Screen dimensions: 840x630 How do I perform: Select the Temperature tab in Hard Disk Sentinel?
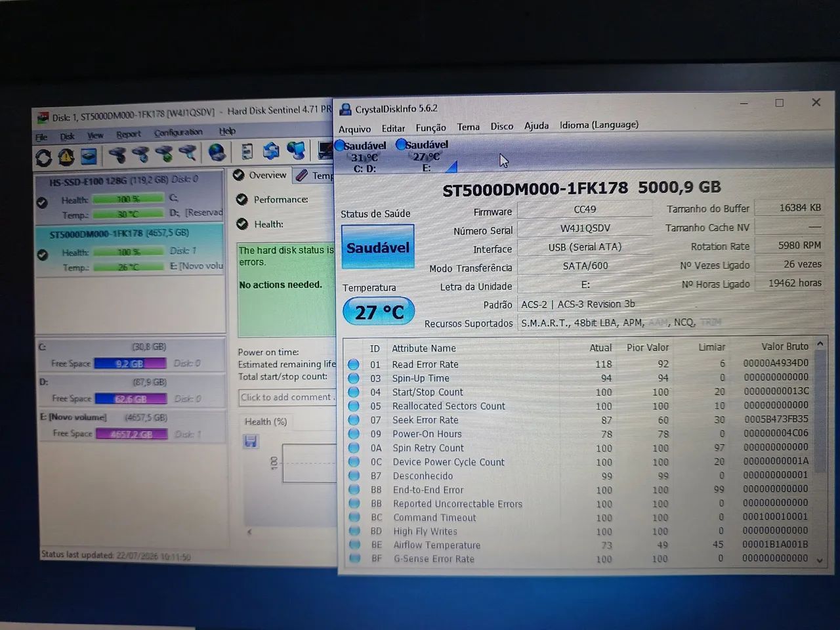[314, 175]
